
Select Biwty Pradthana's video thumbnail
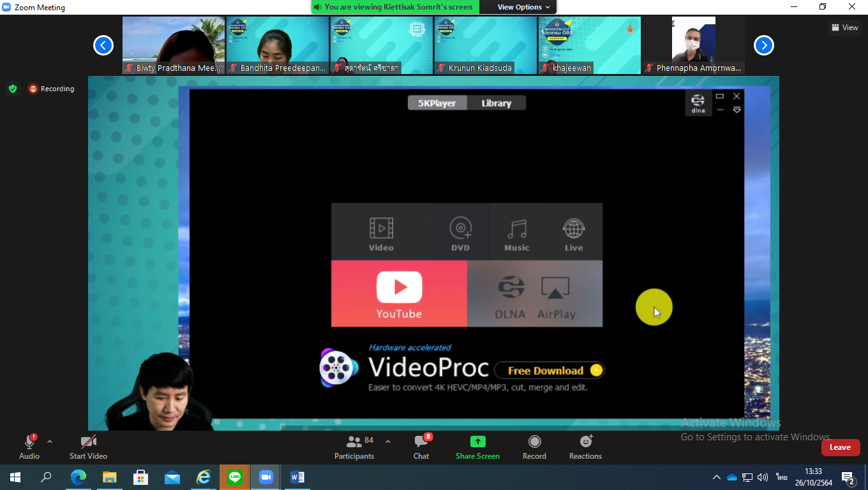coord(174,45)
